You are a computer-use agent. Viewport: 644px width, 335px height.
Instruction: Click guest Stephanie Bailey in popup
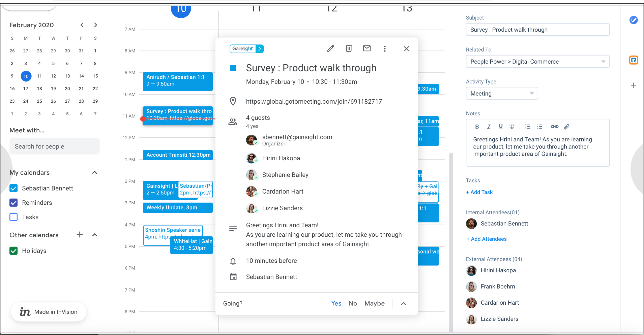coord(285,175)
